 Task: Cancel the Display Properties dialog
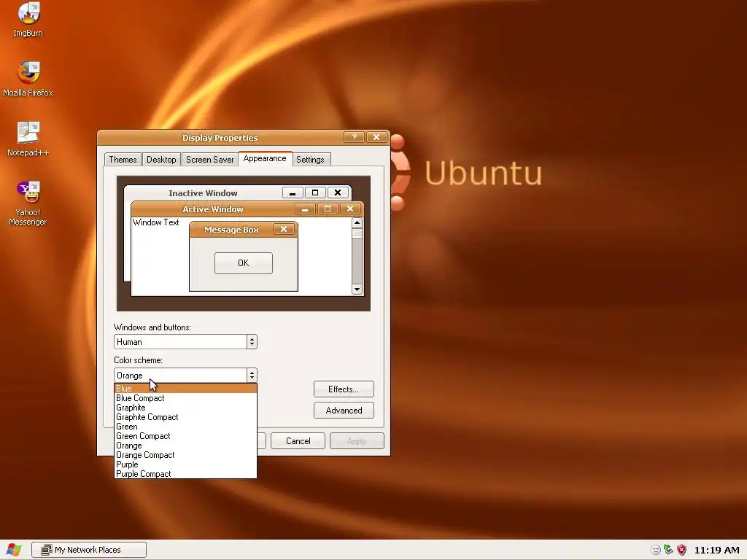pos(298,441)
